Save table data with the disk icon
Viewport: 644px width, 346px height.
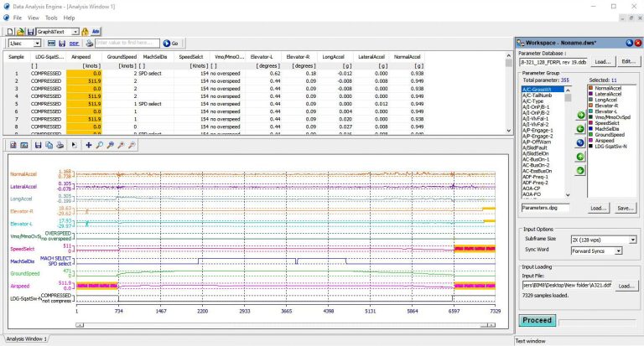pos(62,43)
